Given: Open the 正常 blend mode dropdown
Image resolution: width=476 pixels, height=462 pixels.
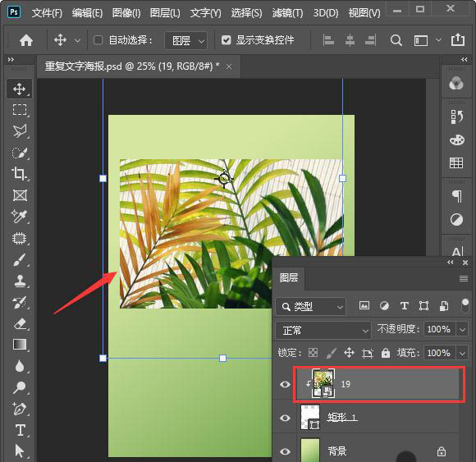Looking at the screenshot, I should [323, 330].
